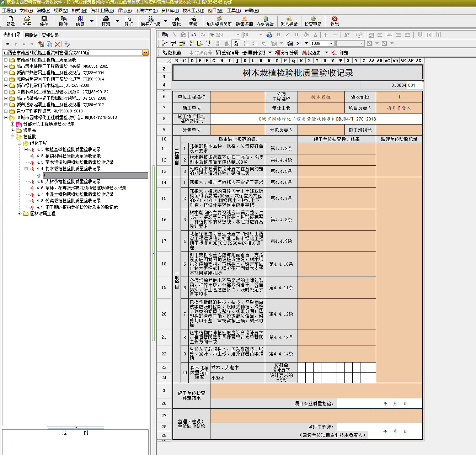Open the 帮助(H) menu
The image size is (476, 455).
pyautogui.click(x=252, y=11)
